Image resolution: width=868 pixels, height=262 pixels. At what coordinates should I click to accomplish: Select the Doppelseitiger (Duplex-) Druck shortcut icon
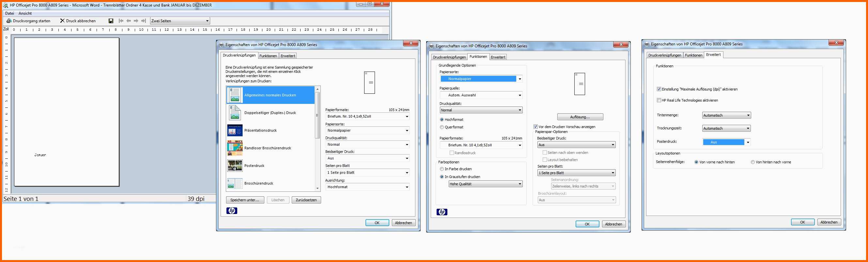click(x=235, y=113)
